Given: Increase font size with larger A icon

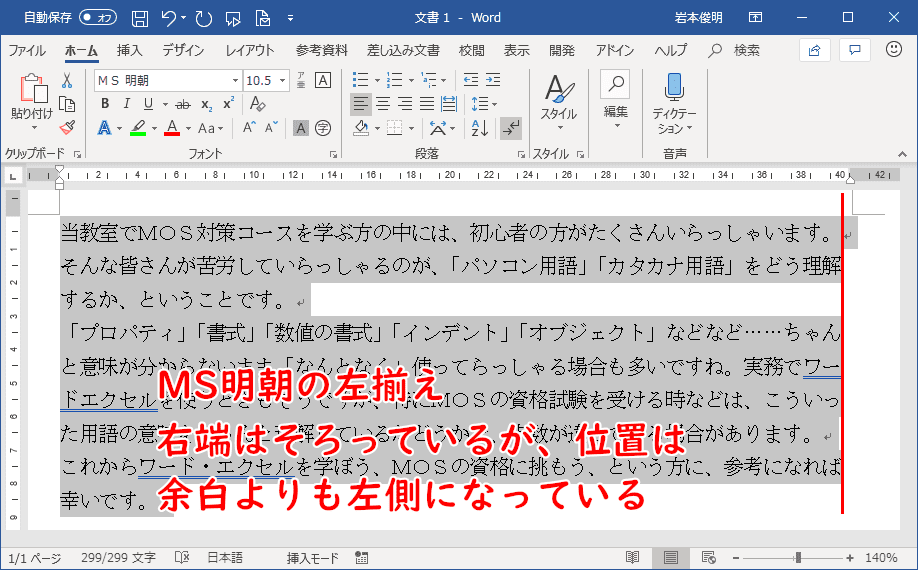Looking at the screenshot, I should point(249,128).
